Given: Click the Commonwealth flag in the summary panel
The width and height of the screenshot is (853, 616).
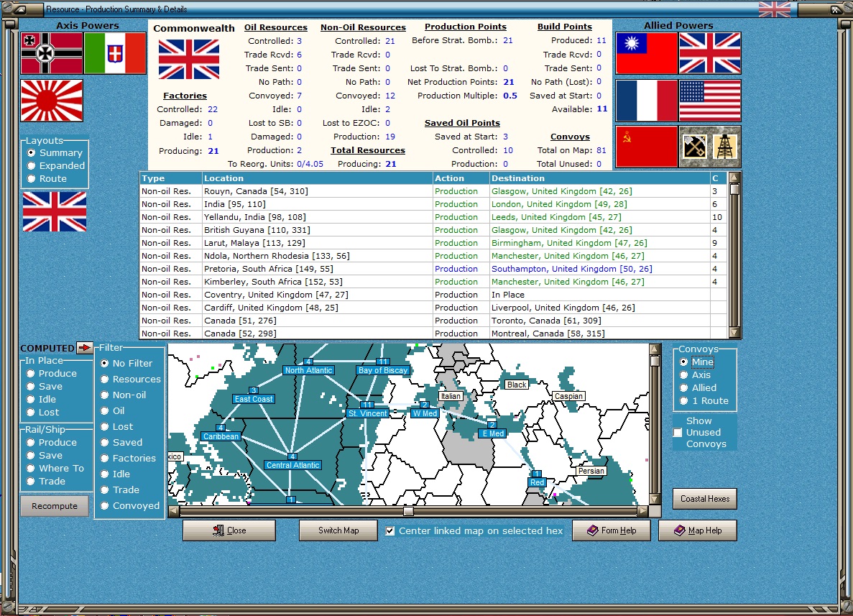Looking at the screenshot, I should pyautogui.click(x=189, y=60).
